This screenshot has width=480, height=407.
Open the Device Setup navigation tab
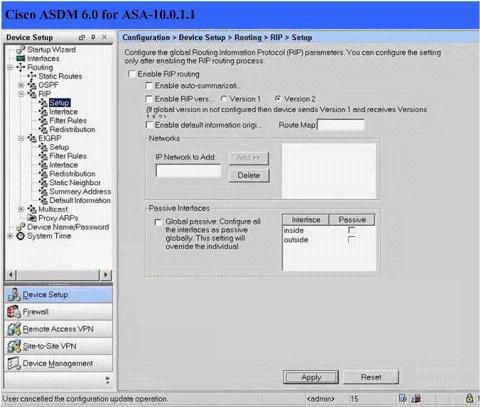coord(58,295)
